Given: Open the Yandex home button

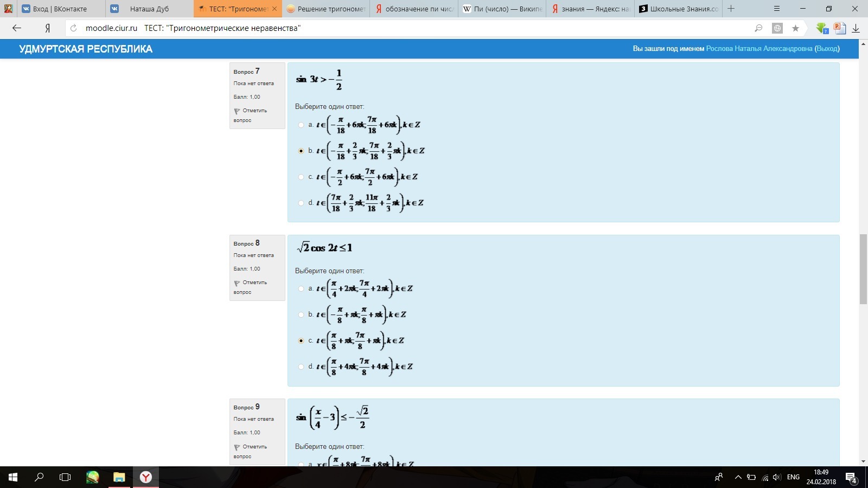Looking at the screenshot, I should click(x=47, y=28).
